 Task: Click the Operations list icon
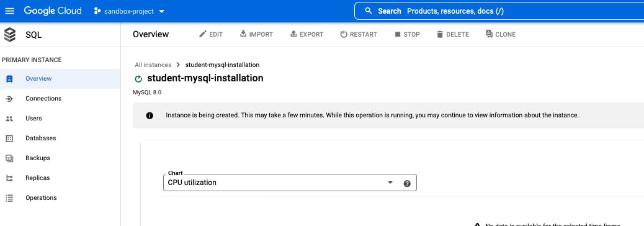tap(9, 198)
